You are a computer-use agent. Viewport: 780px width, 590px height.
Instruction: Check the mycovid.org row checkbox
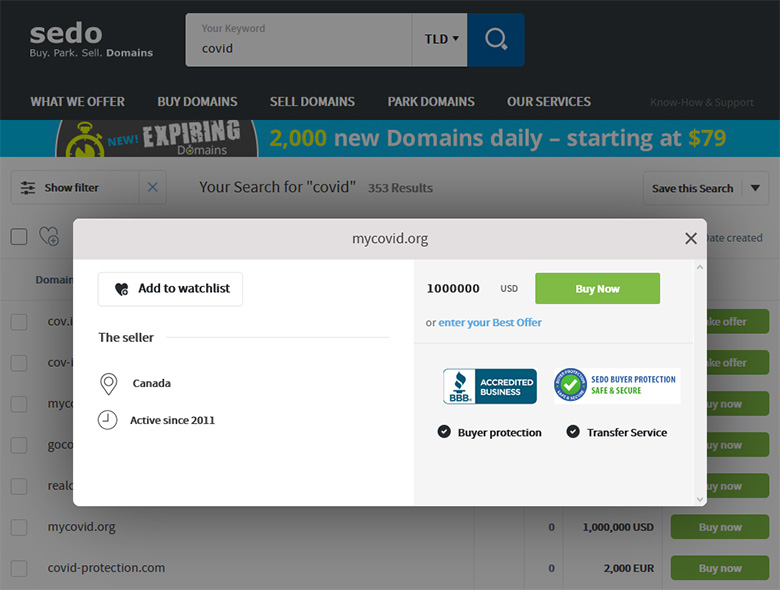click(19, 527)
